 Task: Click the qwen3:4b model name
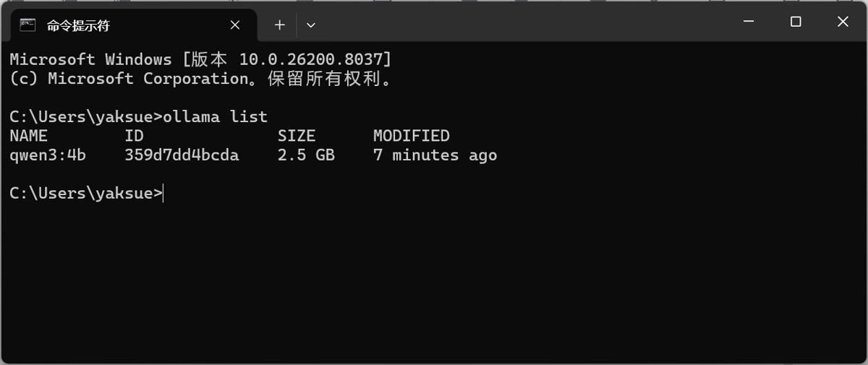[x=48, y=155]
